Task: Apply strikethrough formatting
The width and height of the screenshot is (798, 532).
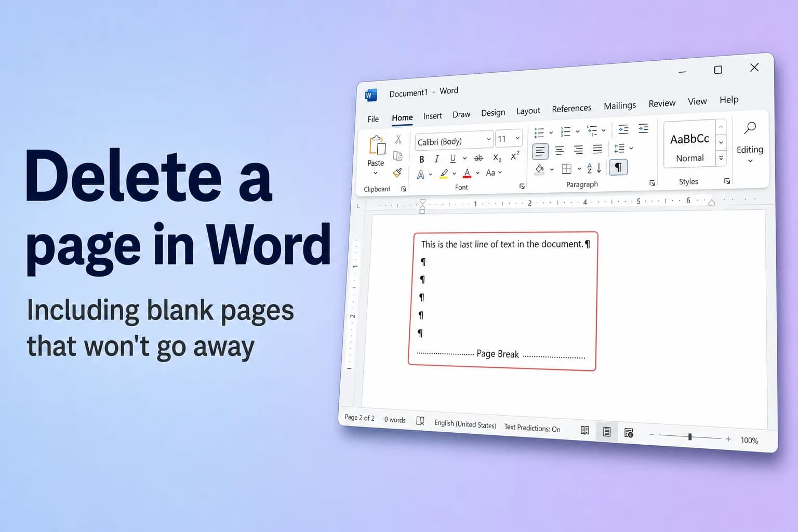Action: click(478, 157)
